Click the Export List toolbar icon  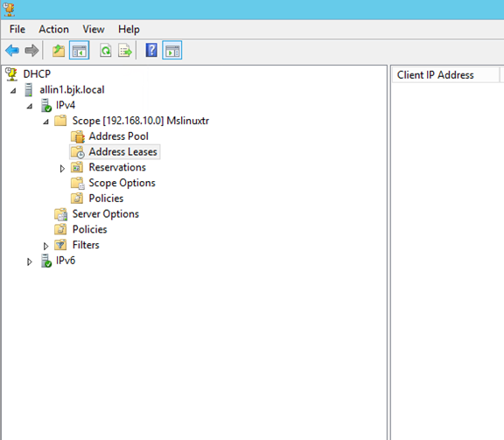point(125,51)
